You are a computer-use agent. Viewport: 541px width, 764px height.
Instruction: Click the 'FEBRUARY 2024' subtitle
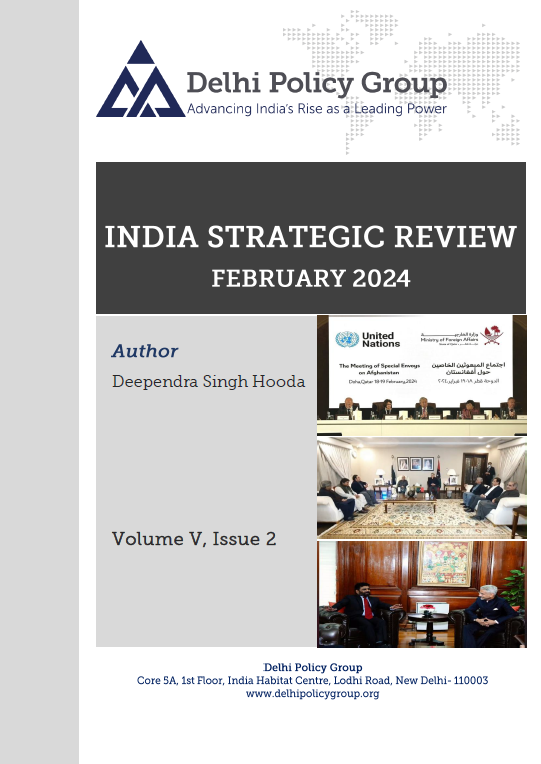[311, 279]
